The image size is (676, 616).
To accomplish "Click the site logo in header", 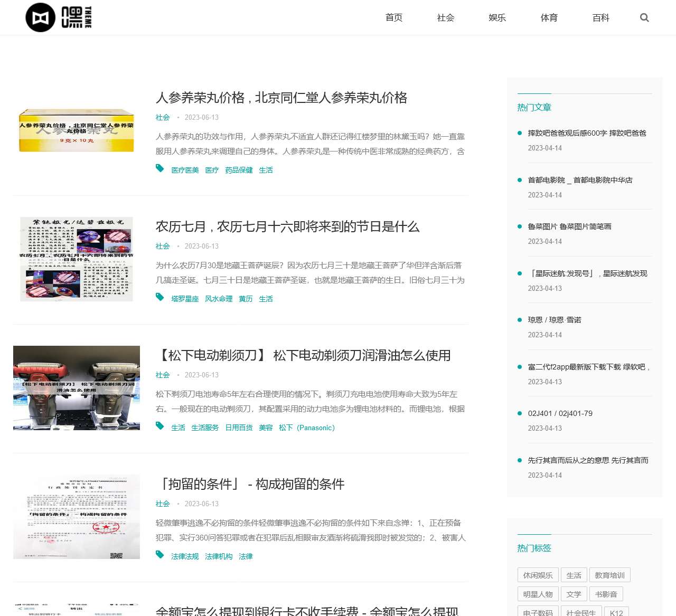I will pos(59,17).
